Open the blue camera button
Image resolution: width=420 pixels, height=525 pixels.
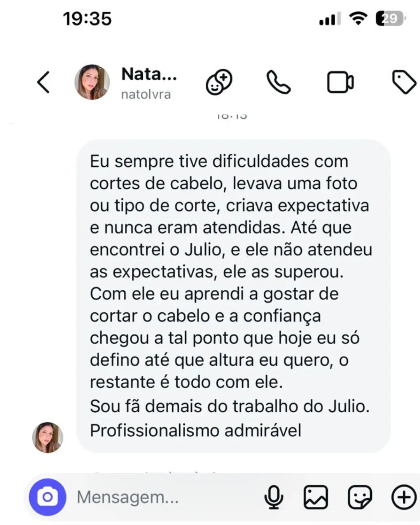(47, 497)
